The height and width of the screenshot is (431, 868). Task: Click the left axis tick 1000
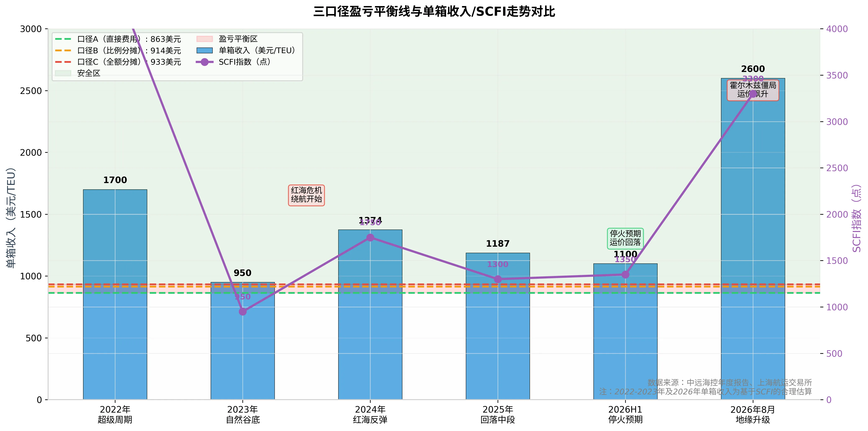[x=31, y=276]
